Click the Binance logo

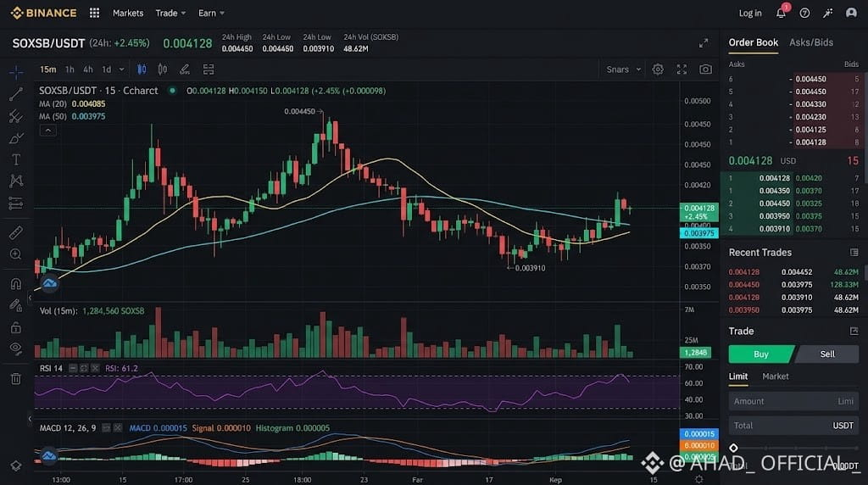[44, 13]
